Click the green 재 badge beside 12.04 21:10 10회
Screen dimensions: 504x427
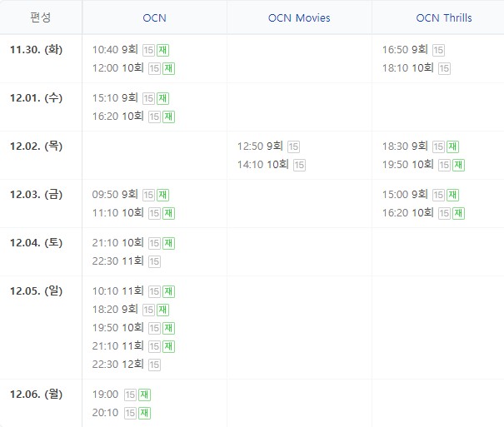coord(168,243)
